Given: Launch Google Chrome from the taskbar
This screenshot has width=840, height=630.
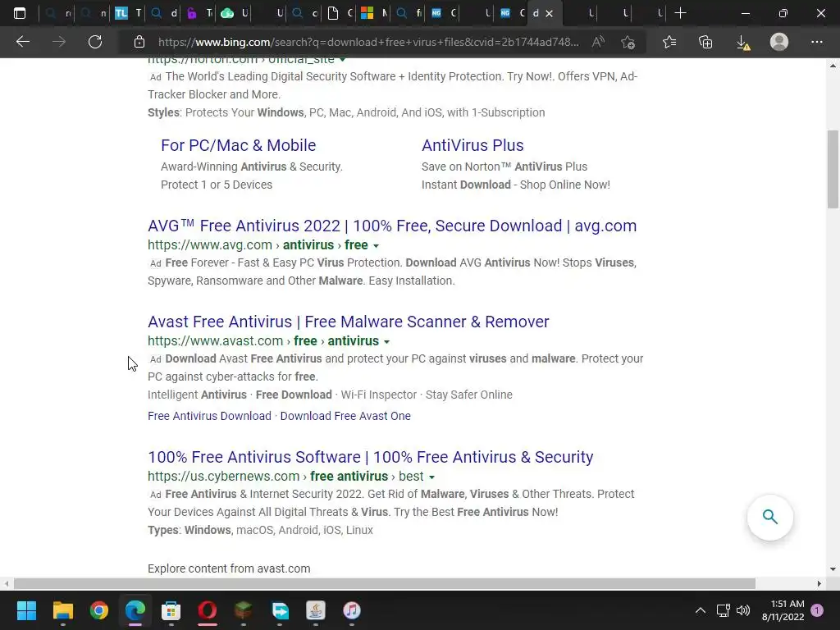Looking at the screenshot, I should click(x=99, y=610).
